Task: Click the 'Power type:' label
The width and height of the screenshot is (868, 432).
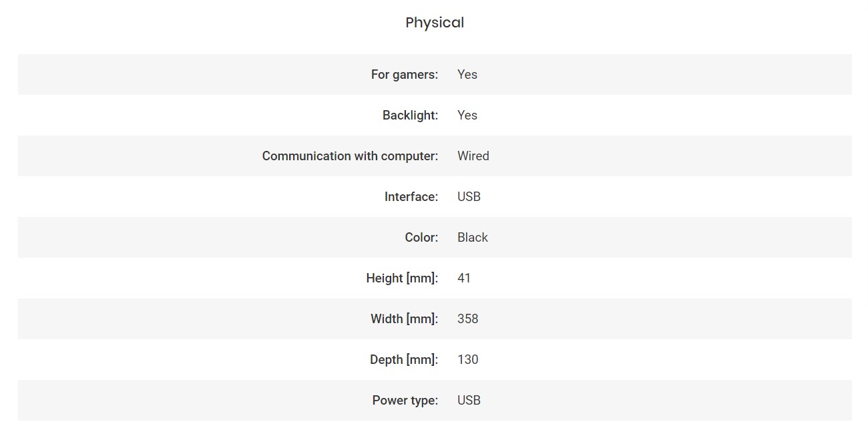Action: 405,401
